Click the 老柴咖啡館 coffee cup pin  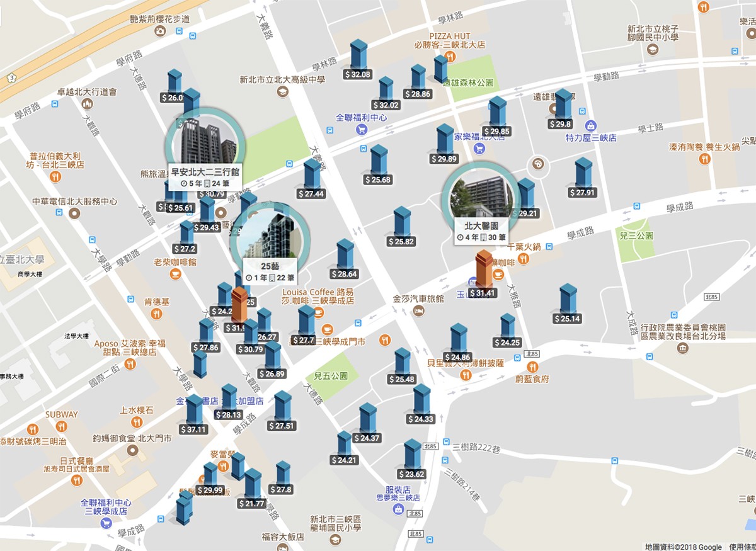click(x=175, y=274)
